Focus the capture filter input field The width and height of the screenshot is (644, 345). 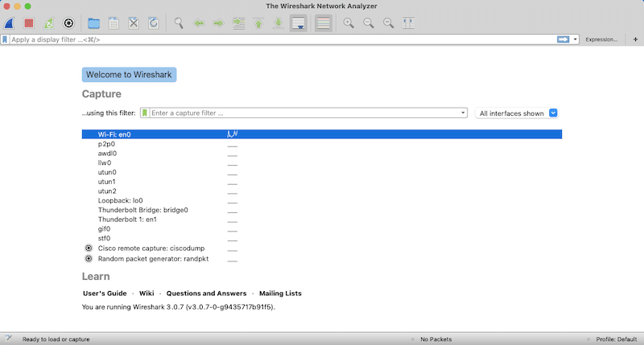(304, 113)
